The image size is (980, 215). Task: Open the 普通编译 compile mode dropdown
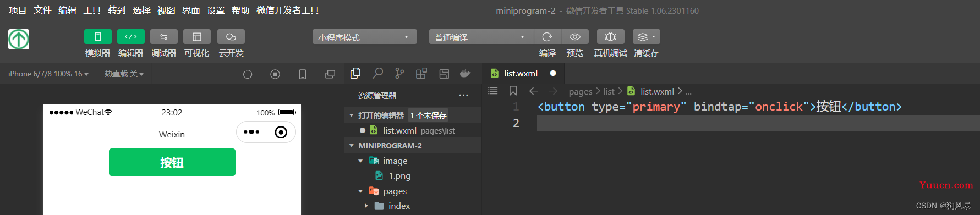pos(481,37)
